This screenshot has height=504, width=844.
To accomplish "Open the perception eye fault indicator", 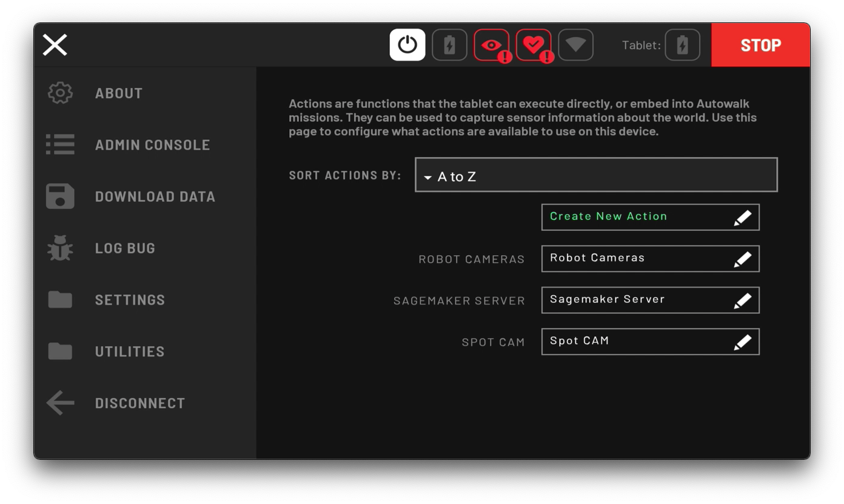I will (x=492, y=45).
